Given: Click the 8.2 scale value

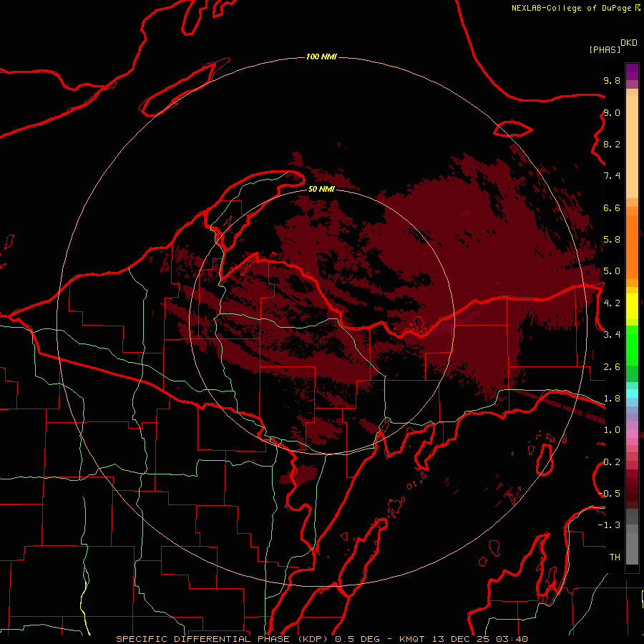Looking at the screenshot, I should click(612, 144).
